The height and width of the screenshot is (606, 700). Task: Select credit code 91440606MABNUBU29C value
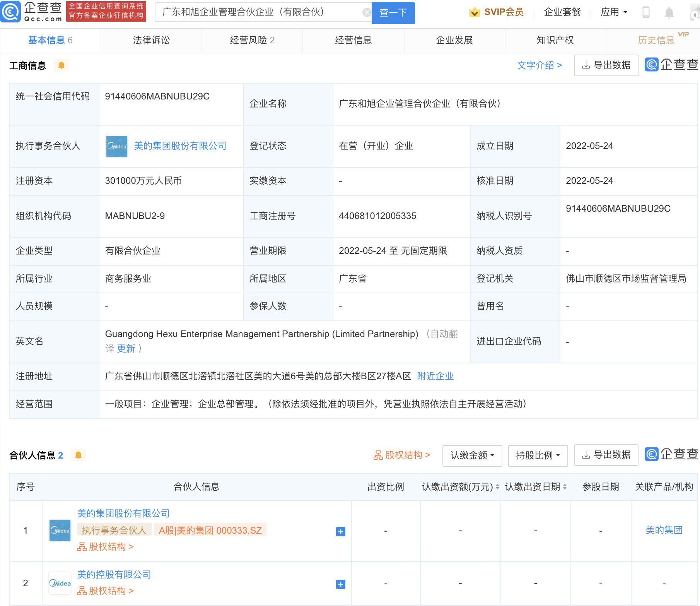(x=157, y=96)
